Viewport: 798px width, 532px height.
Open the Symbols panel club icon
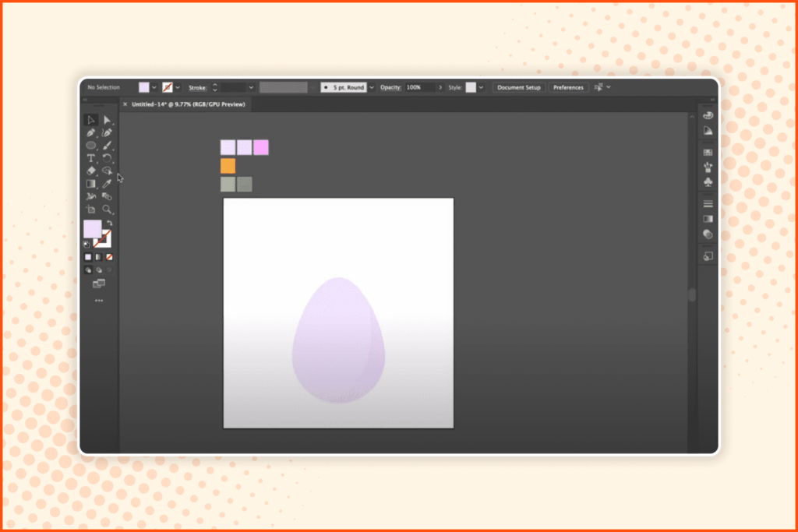(708, 182)
